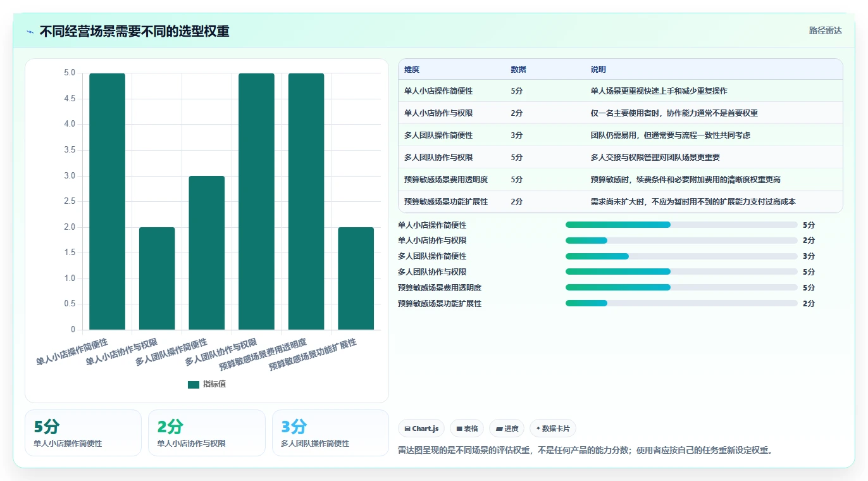Click description 预算敏感时，续费条件 row text
The height and width of the screenshot is (481, 868).
click(x=686, y=180)
